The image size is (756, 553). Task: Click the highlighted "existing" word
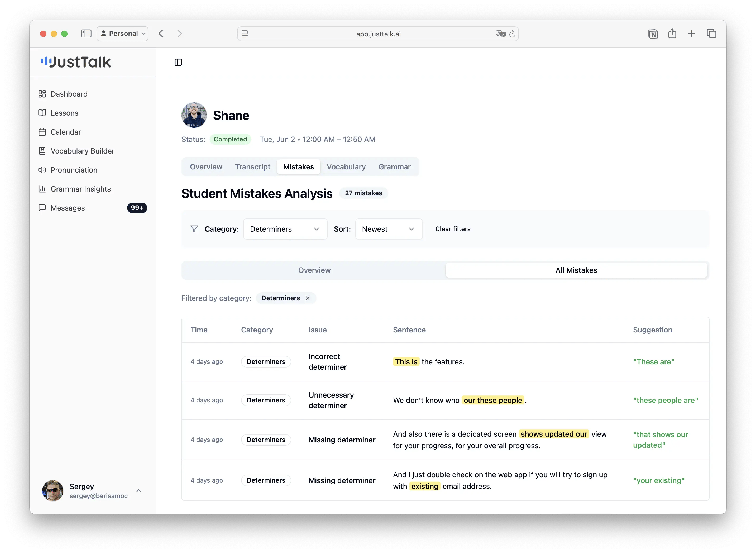425,487
